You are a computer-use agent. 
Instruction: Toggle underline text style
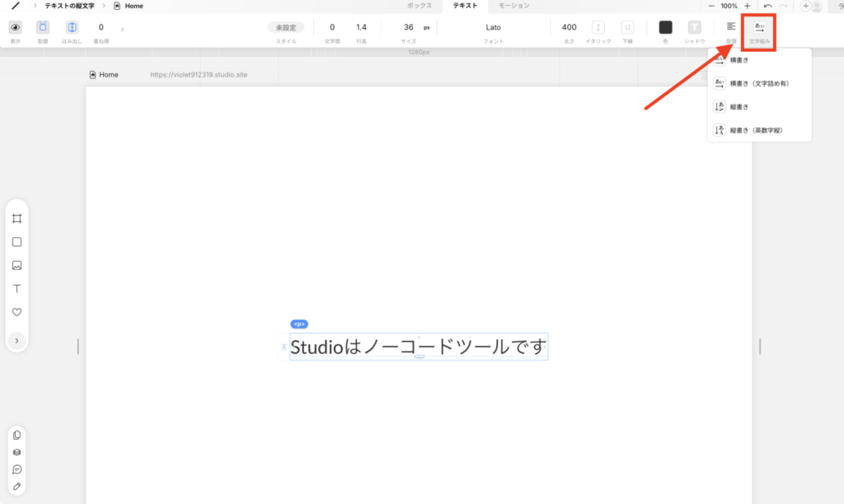(x=627, y=27)
